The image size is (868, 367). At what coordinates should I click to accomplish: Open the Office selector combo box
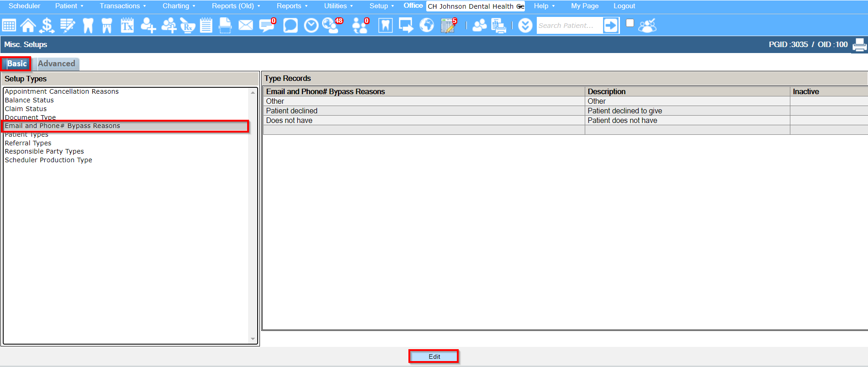[x=476, y=6]
